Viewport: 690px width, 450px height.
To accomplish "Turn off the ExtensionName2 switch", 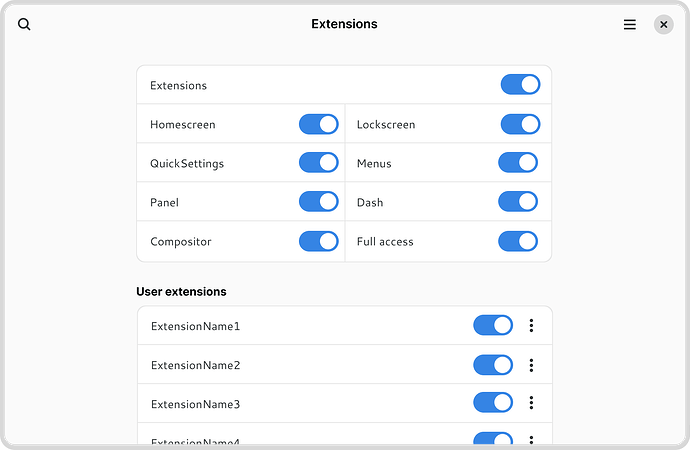I will [x=493, y=365].
